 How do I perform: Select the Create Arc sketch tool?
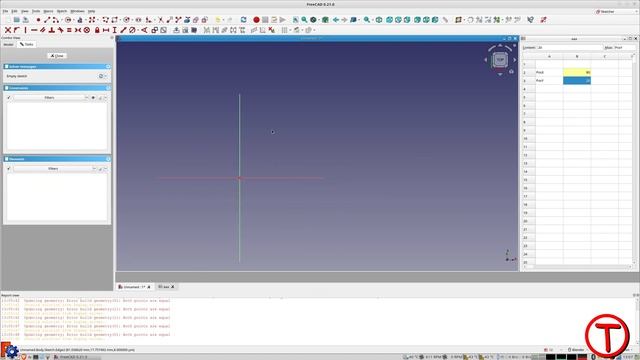56,20
